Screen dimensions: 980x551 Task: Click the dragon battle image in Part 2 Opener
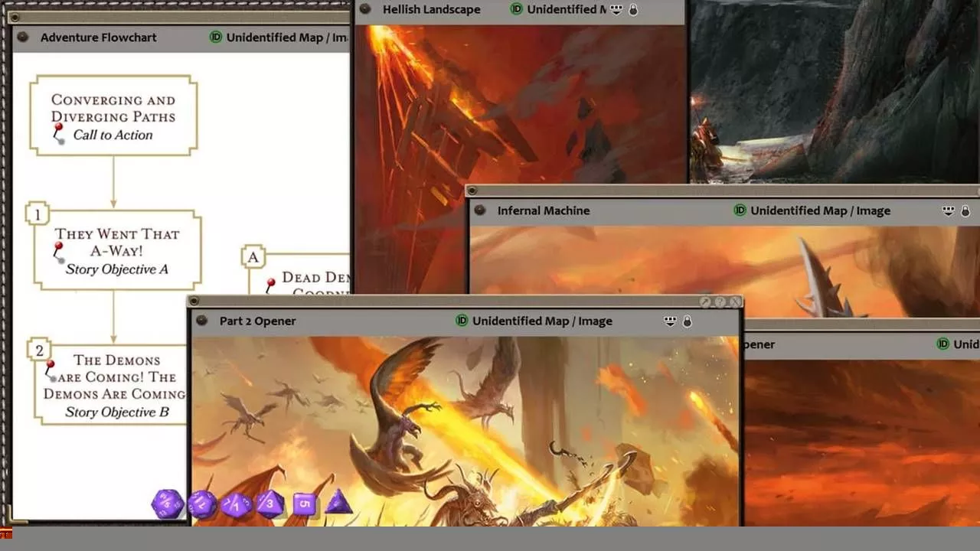[465, 431]
